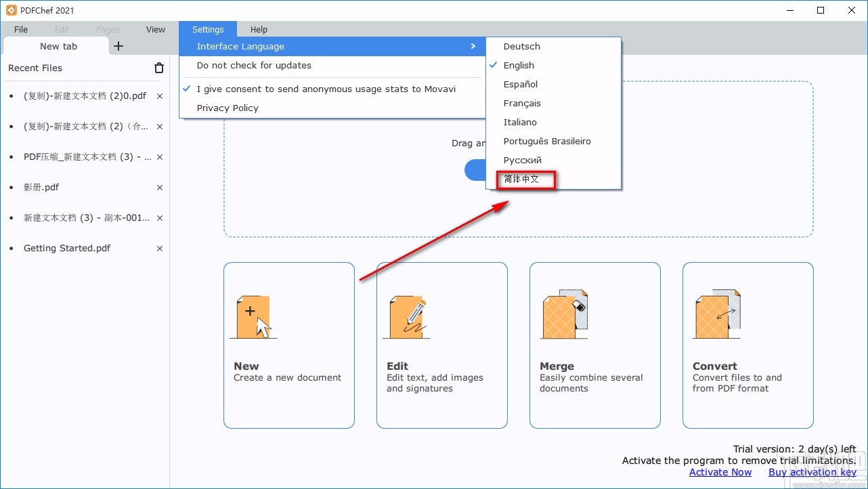Click the Recent Files heading
This screenshot has height=489, width=868.
pyautogui.click(x=35, y=68)
